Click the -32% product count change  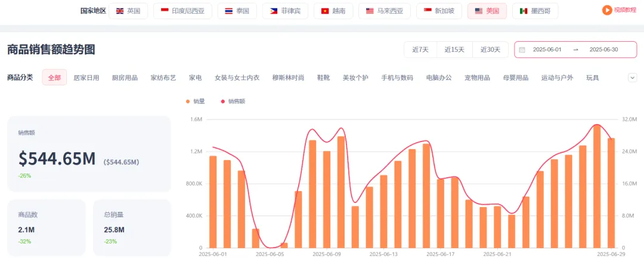coord(24,241)
